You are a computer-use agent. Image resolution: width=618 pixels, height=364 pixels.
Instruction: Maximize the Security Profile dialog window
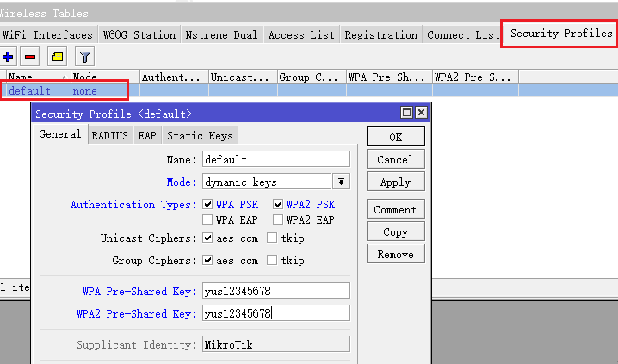(406, 113)
